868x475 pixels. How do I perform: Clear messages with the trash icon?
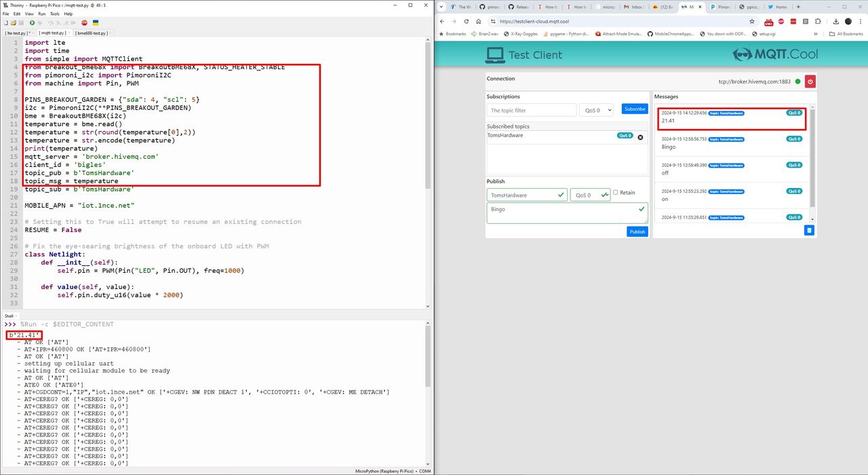coord(809,231)
